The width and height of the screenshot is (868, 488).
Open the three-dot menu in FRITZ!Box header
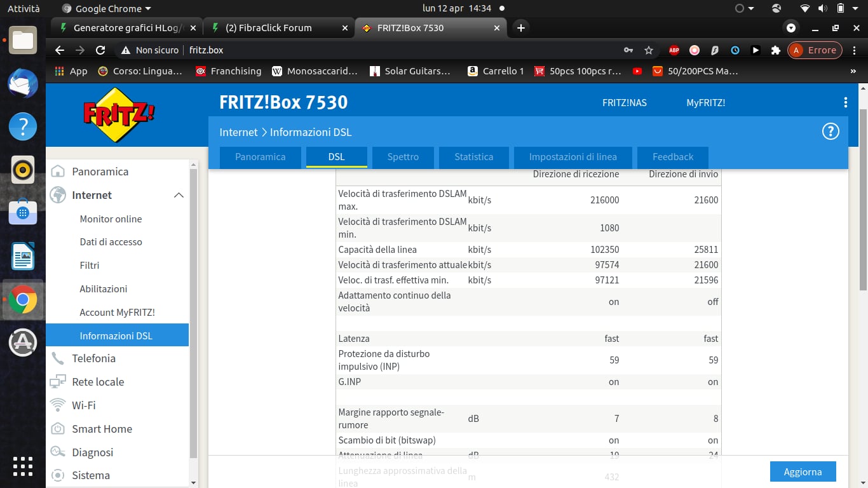(845, 102)
